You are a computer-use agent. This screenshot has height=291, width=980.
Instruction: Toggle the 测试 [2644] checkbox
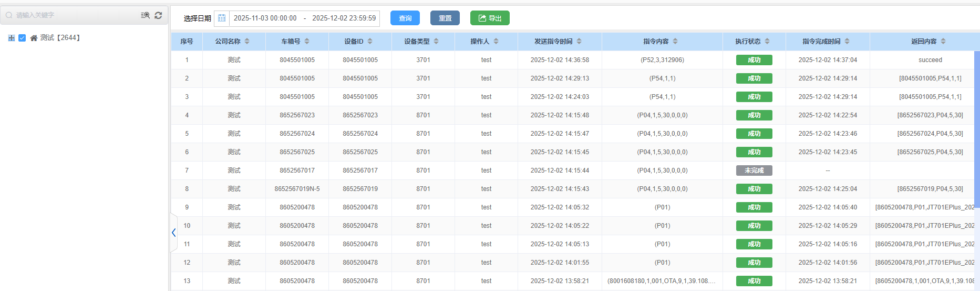point(22,38)
